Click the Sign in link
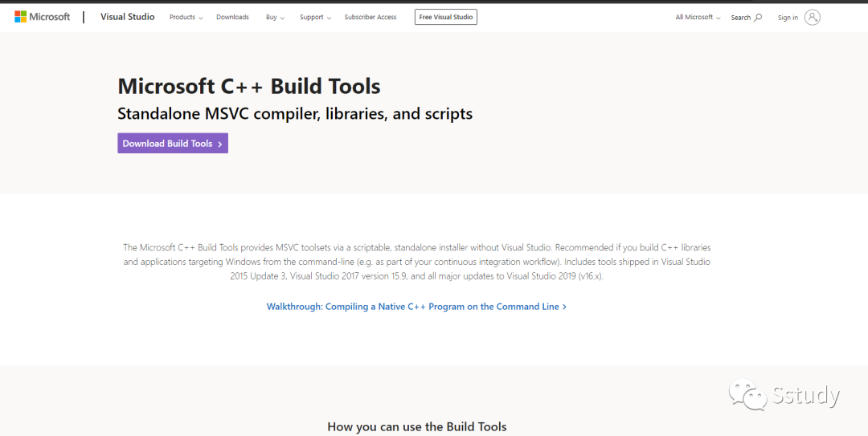This screenshot has width=868, height=436. (x=788, y=18)
